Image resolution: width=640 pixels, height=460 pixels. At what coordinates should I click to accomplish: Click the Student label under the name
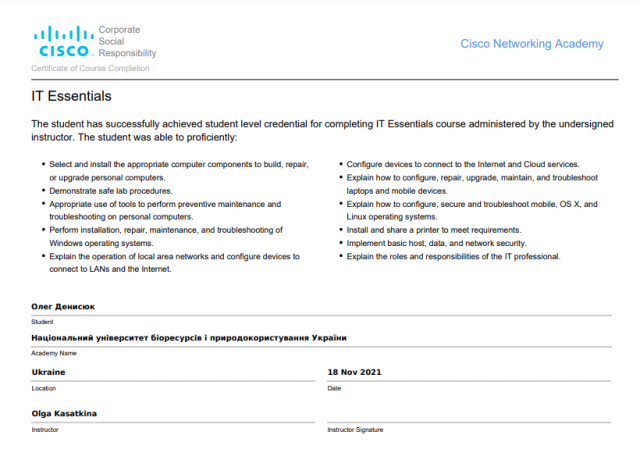[42, 322]
